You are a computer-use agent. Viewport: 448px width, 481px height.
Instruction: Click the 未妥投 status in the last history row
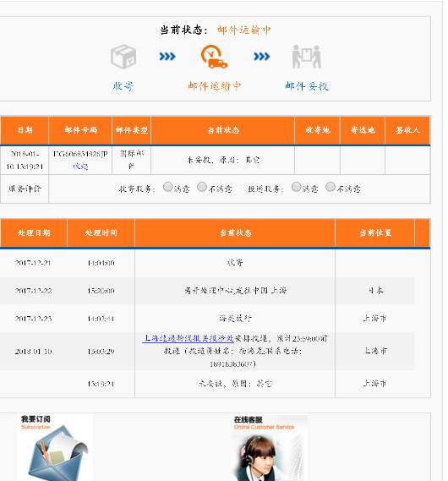(235, 384)
